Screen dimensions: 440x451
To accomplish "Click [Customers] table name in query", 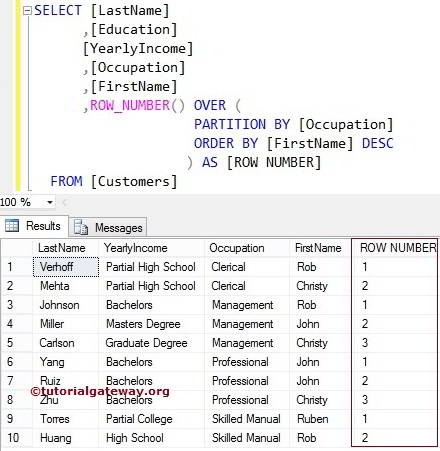I will (134, 181).
